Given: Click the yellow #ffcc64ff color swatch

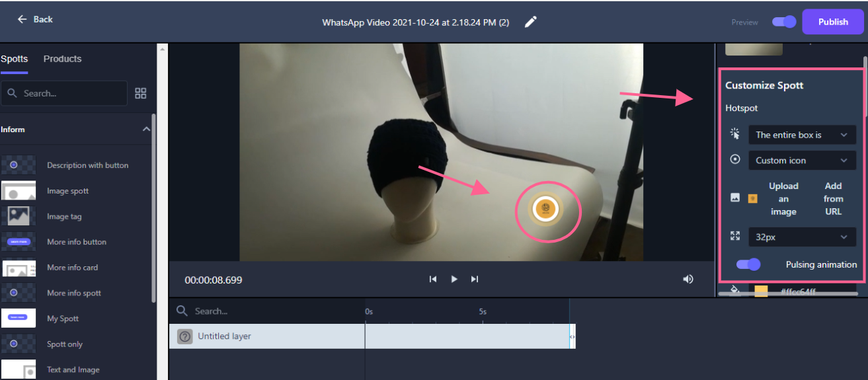Looking at the screenshot, I should 761,291.
